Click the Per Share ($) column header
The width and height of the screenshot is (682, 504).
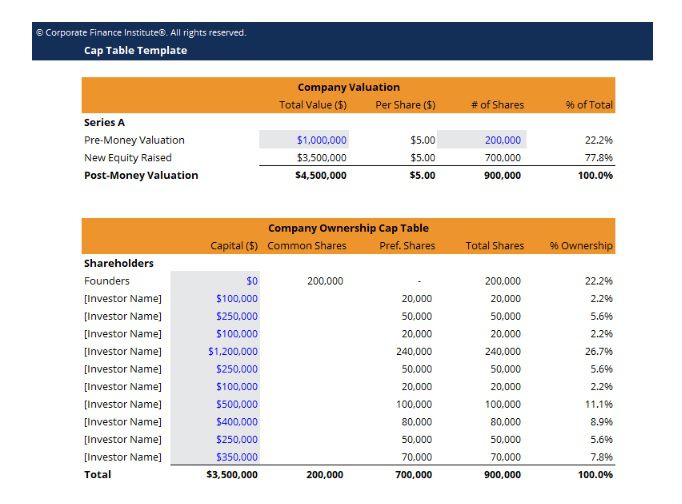click(x=405, y=105)
